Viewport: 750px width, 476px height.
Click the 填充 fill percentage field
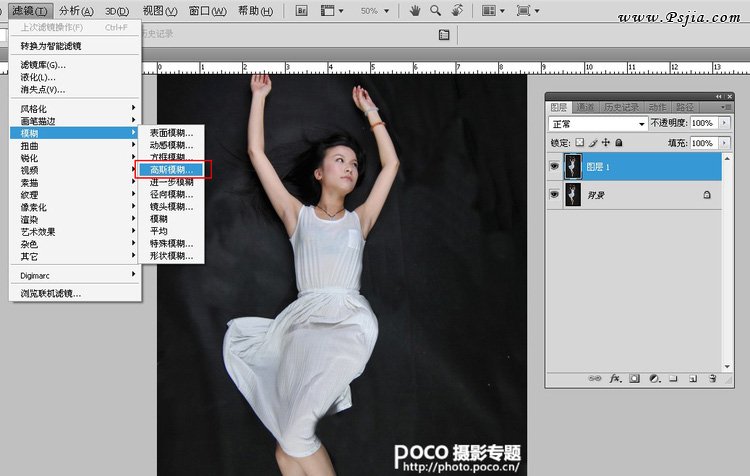703,143
